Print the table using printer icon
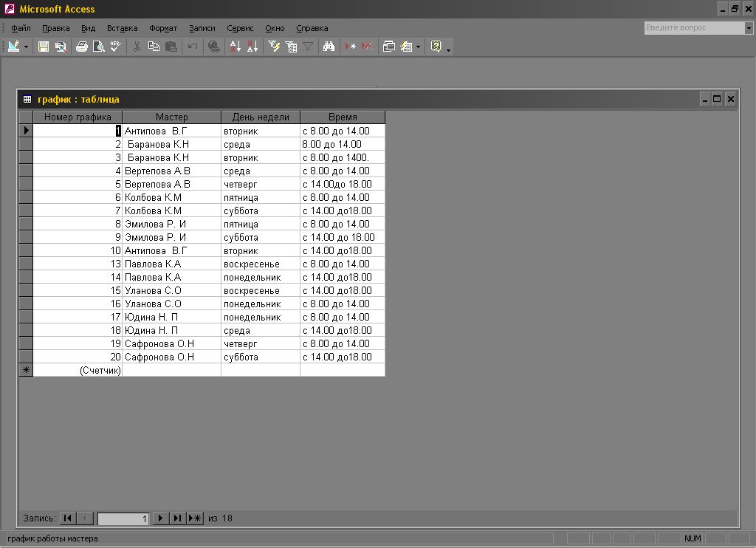 point(82,47)
